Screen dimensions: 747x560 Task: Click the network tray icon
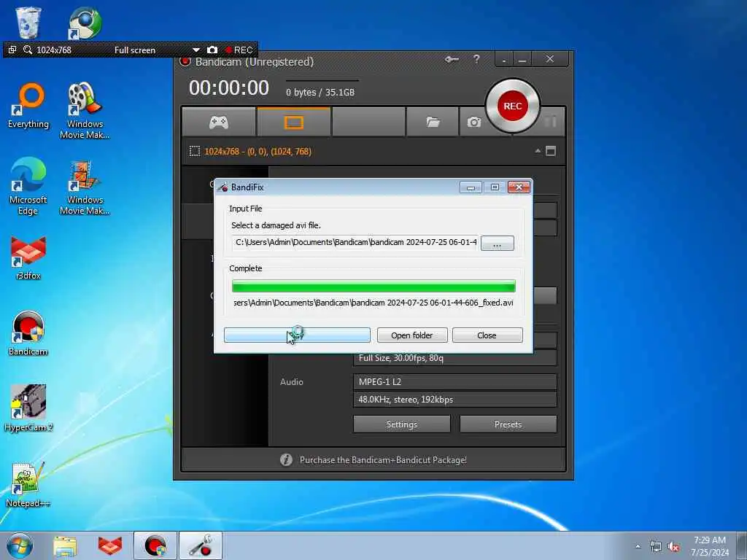click(656, 547)
